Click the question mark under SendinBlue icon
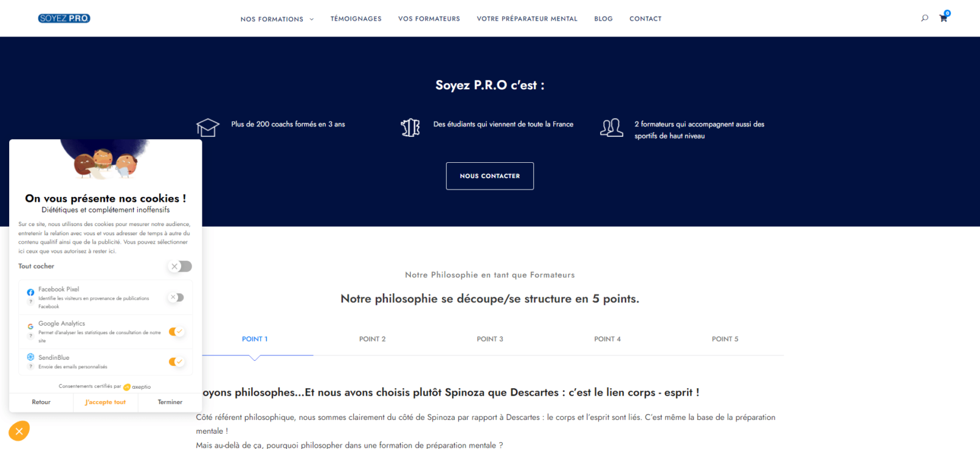The width and height of the screenshot is (980, 449). [x=30, y=366]
